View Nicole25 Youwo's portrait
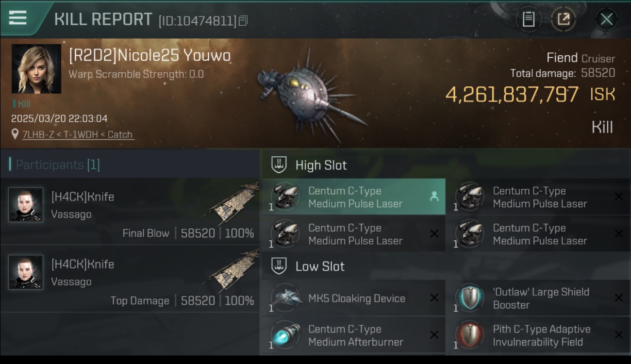The height and width of the screenshot is (364, 631). 36,69
